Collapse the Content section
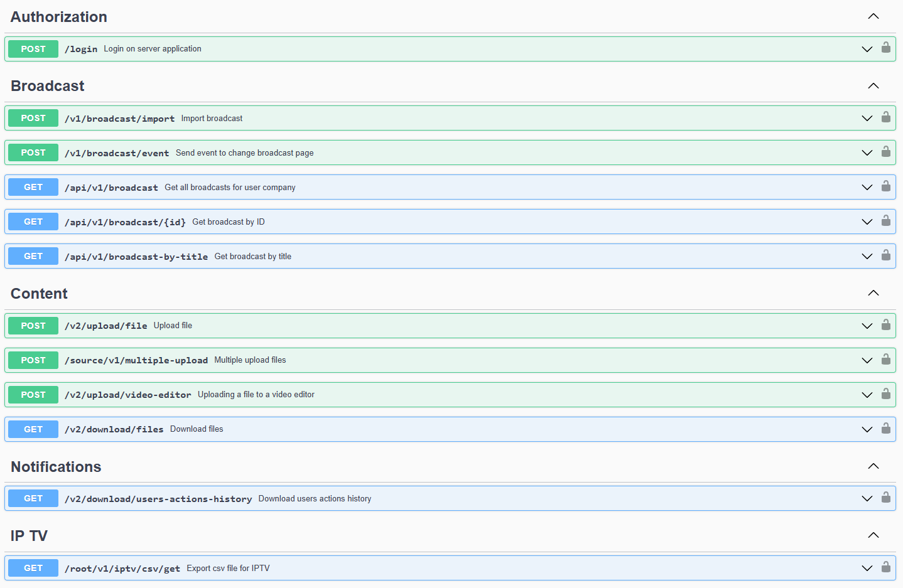The height and width of the screenshot is (588, 903). point(873,293)
